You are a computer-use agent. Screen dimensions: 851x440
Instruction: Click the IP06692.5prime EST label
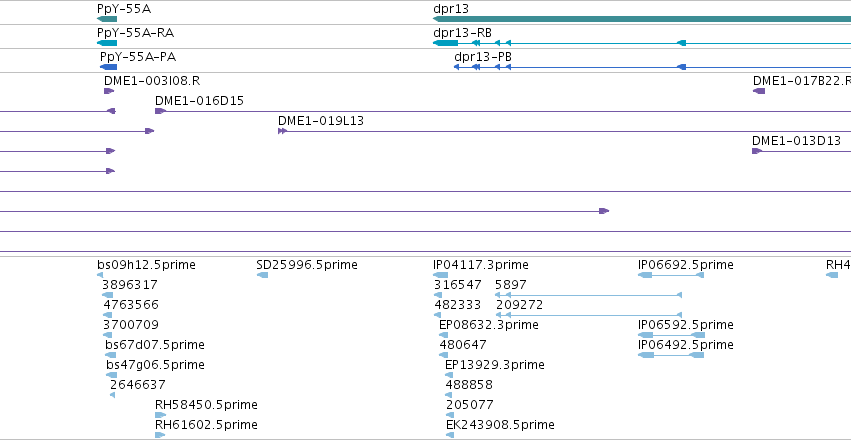coord(686,265)
